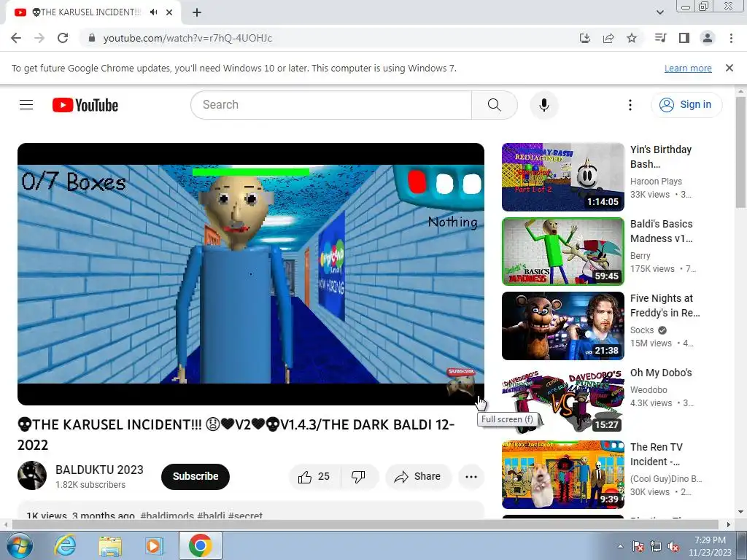Mute the tab using the speaker icon
747x560 pixels.
[x=153, y=12]
